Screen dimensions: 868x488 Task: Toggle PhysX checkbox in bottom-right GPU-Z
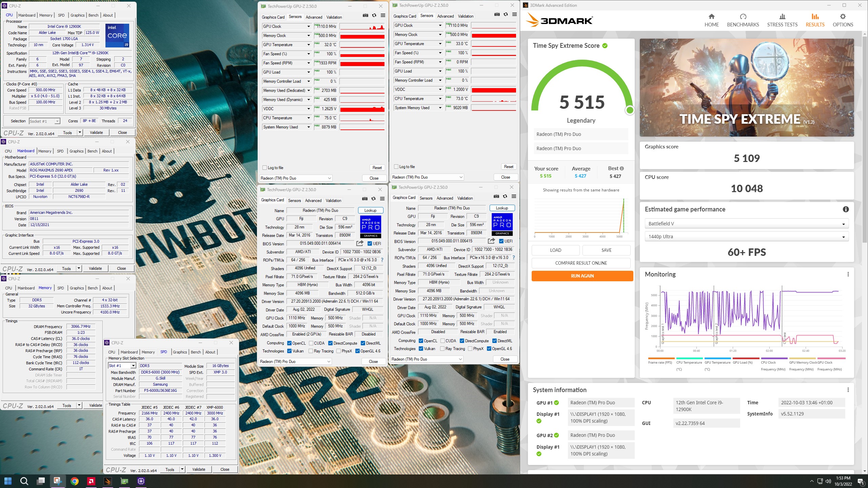470,349
